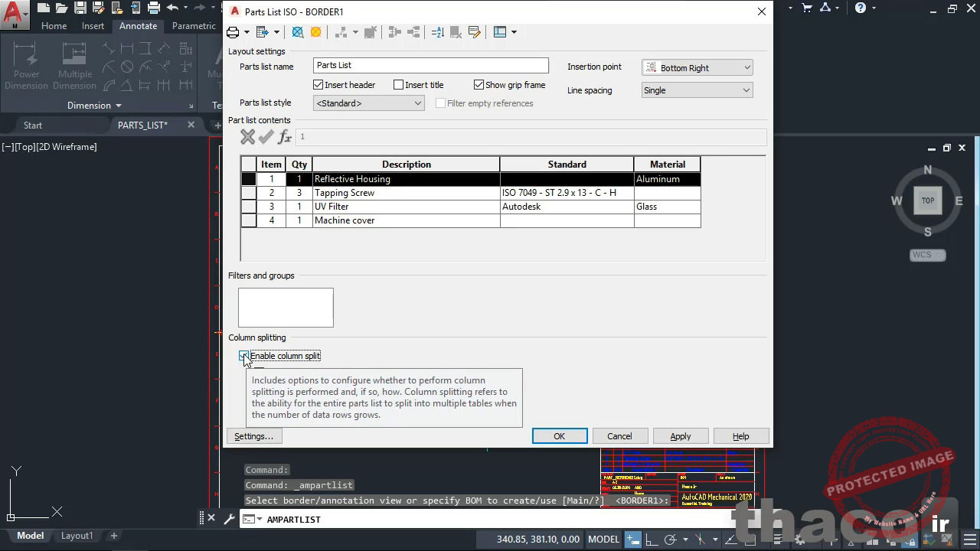Click the row selector box for item 2
This screenshot has height=551, width=980.
pos(249,193)
